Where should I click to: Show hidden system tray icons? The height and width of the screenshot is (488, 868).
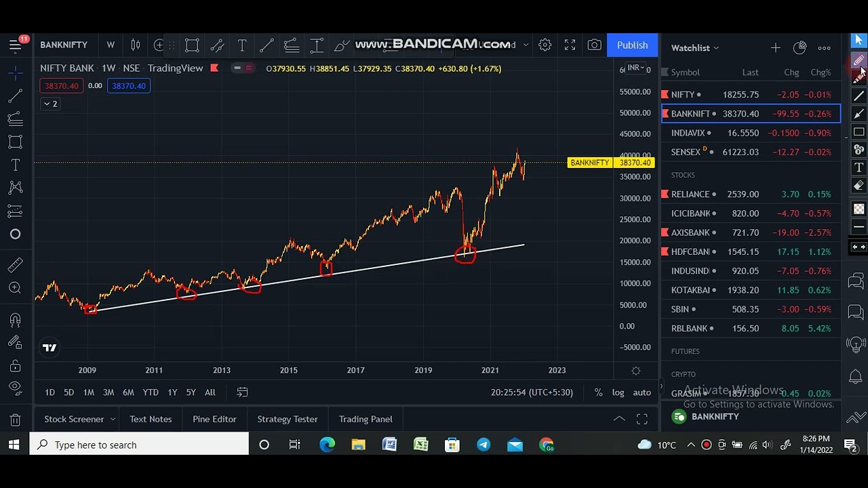690,445
